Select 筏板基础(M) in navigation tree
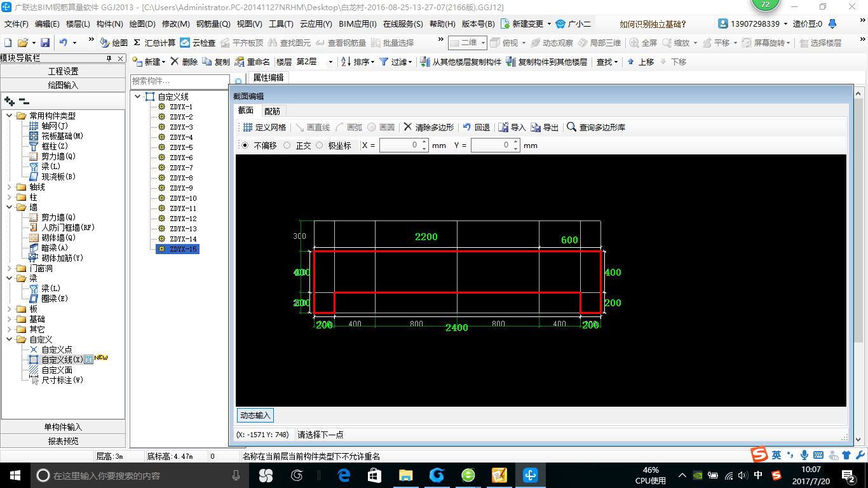This screenshot has height=488, width=868. pos(62,136)
